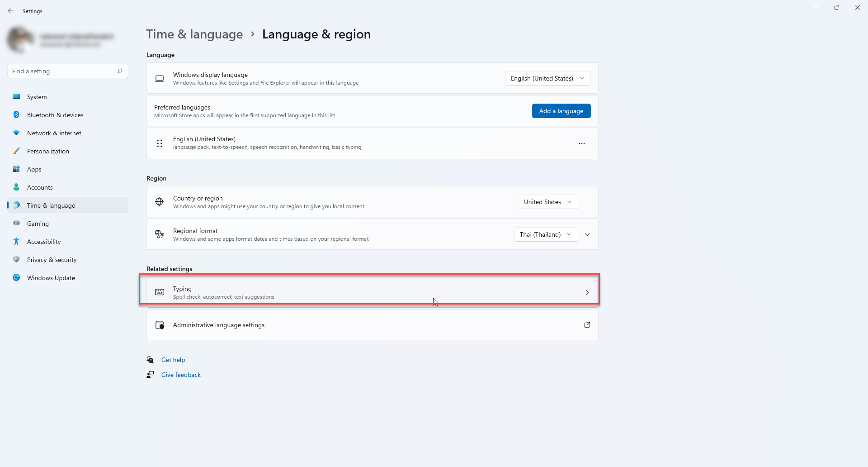
Task: Click the Bluetooth icon in sidebar
Action: (x=16, y=115)
